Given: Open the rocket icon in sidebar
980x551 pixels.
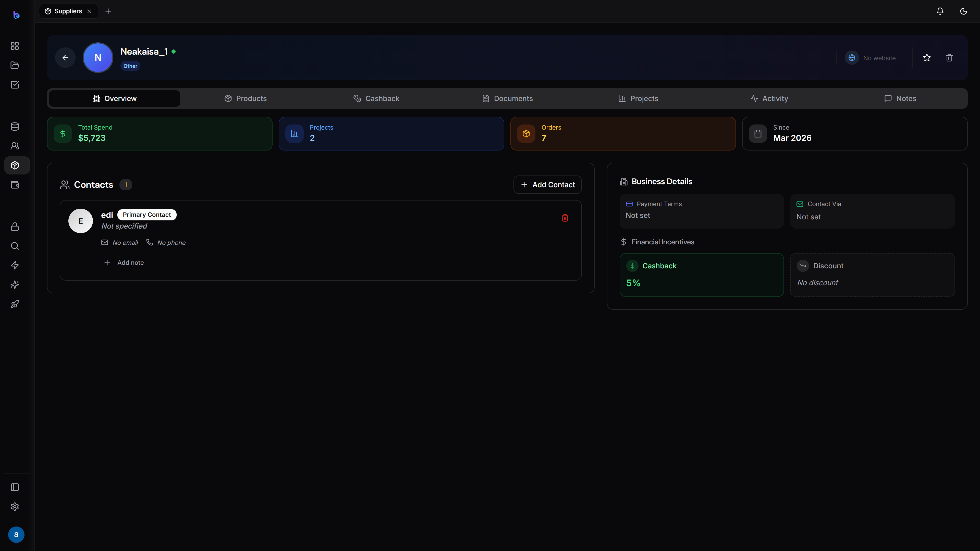Looking at the screenshot, I should point(15,304).
